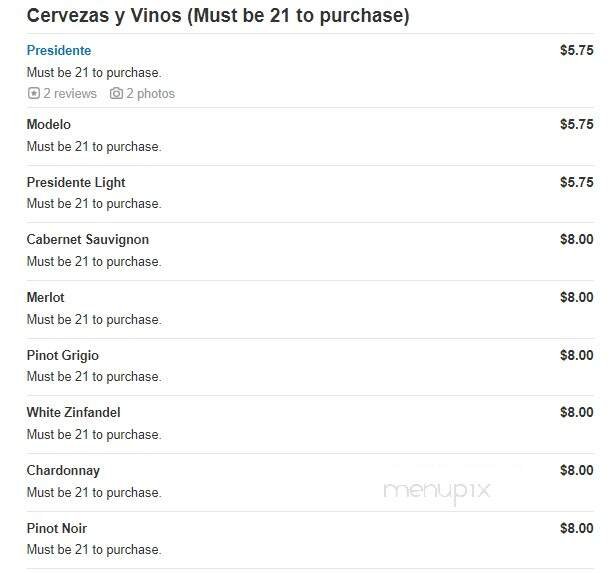This screenshot has height=573, width=616.
Task: Open the 2 reviews link
Action: click(69, 93)
